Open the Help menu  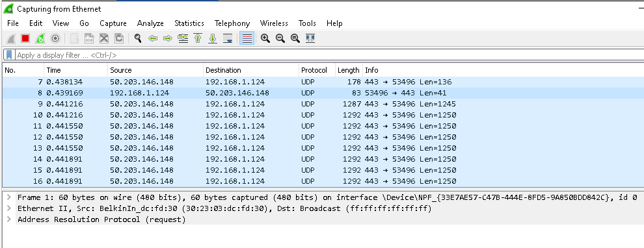pos(334,23)
